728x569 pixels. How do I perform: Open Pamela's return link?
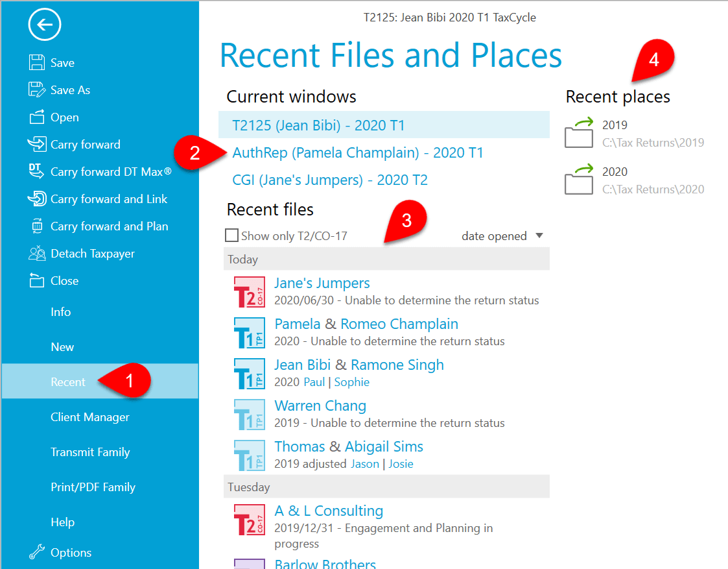297,324
